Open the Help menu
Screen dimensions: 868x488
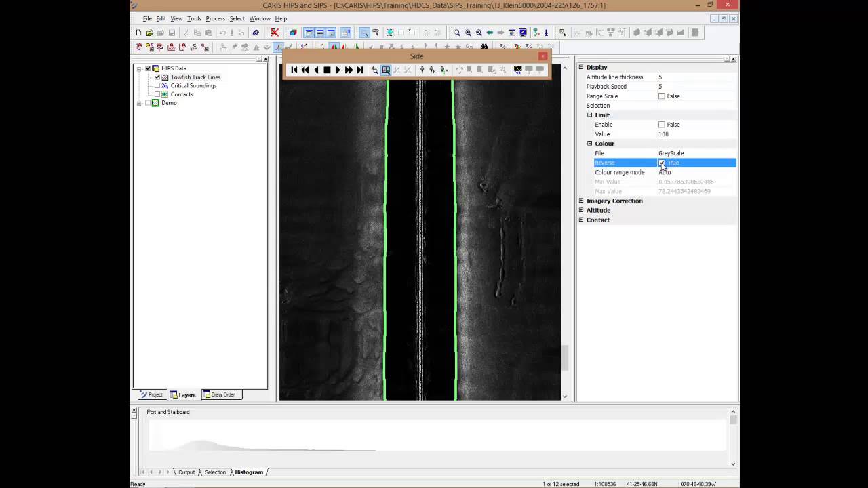281,18
